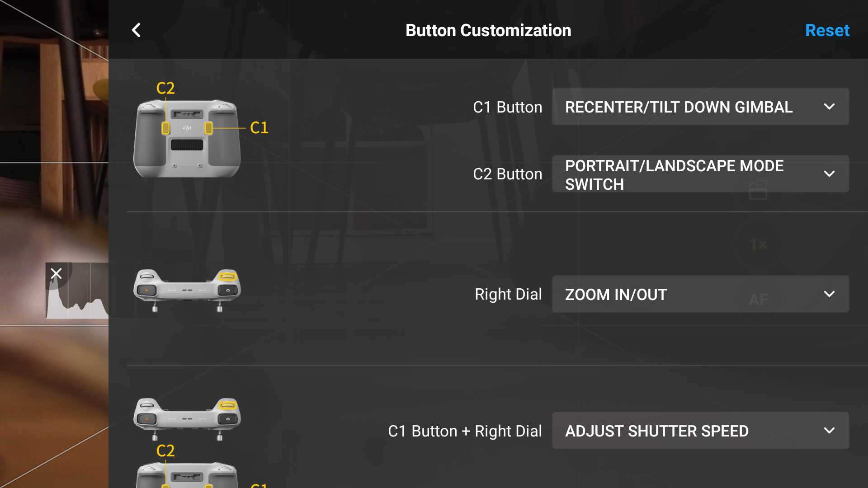
Task: Click the histogram graph thumbnail
Action: [x=77, y=291]
